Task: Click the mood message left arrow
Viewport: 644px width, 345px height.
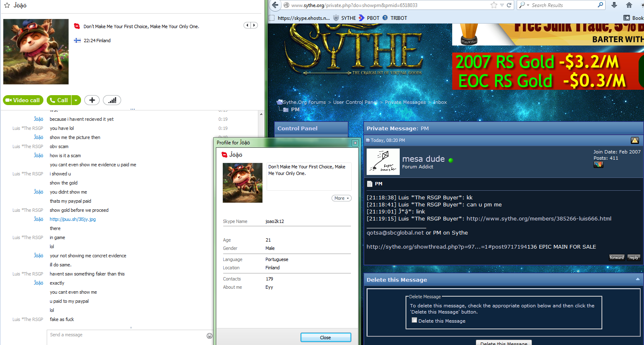Action: 247,25
